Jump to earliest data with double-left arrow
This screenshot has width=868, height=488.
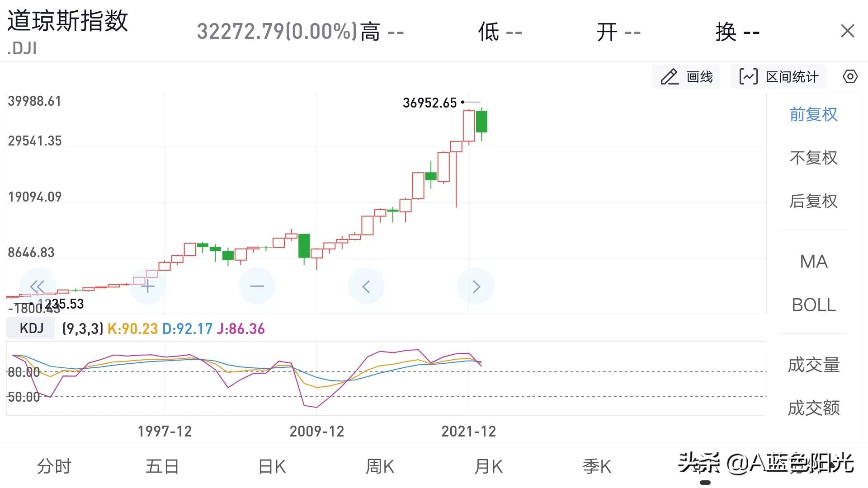coord(38,286)
